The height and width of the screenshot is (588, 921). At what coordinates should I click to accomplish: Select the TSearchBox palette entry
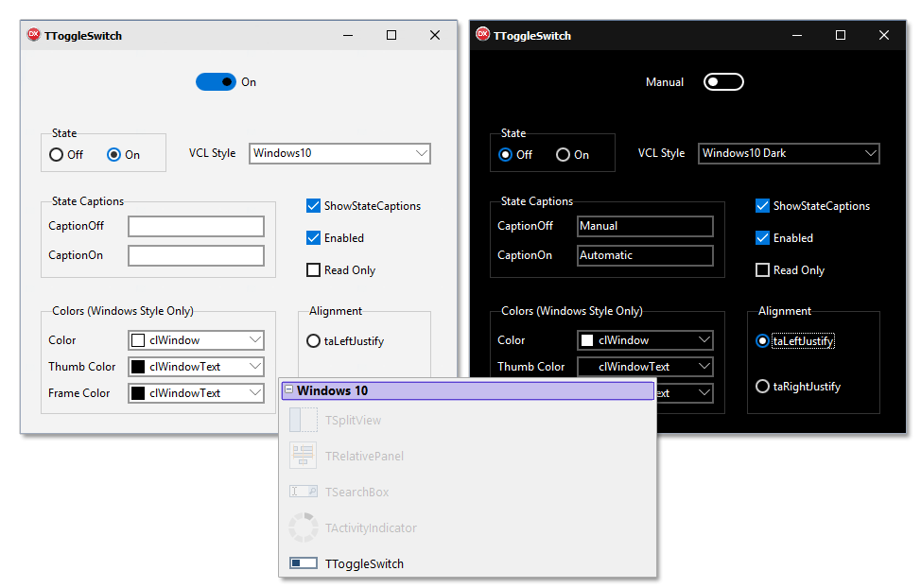pyautogui.click(x=356, y=493)
